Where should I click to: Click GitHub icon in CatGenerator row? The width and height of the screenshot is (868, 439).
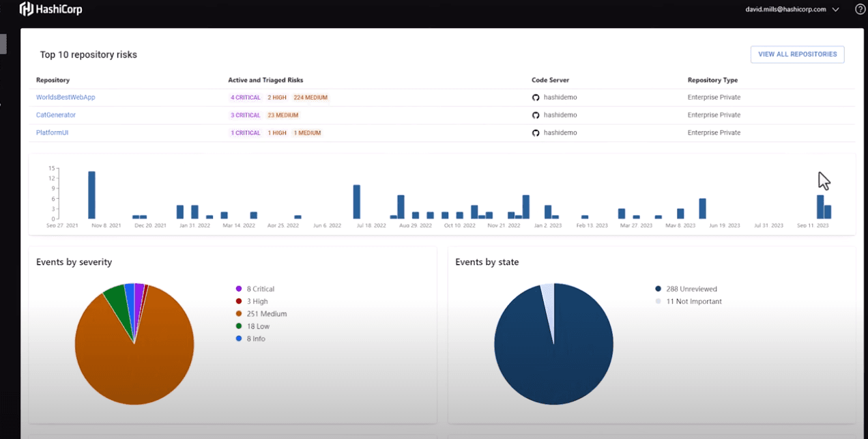536,115
